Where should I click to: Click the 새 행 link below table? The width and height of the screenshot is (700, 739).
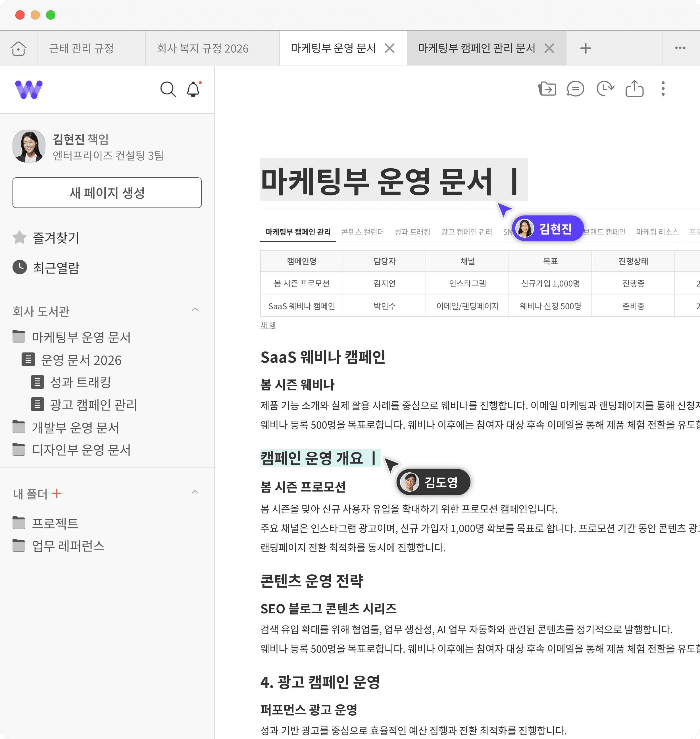268,325
